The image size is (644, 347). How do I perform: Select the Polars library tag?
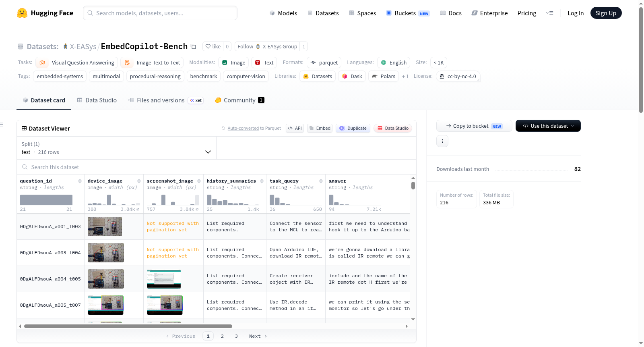click(383, 76)
